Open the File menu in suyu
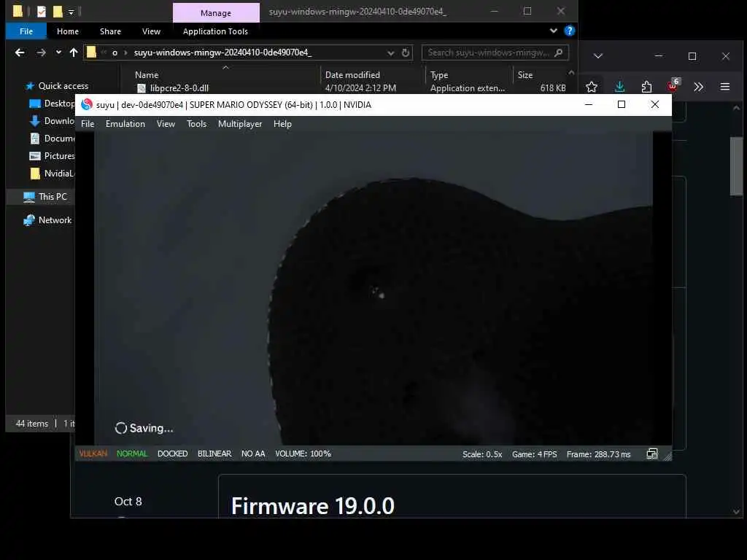 coord(88,124)
